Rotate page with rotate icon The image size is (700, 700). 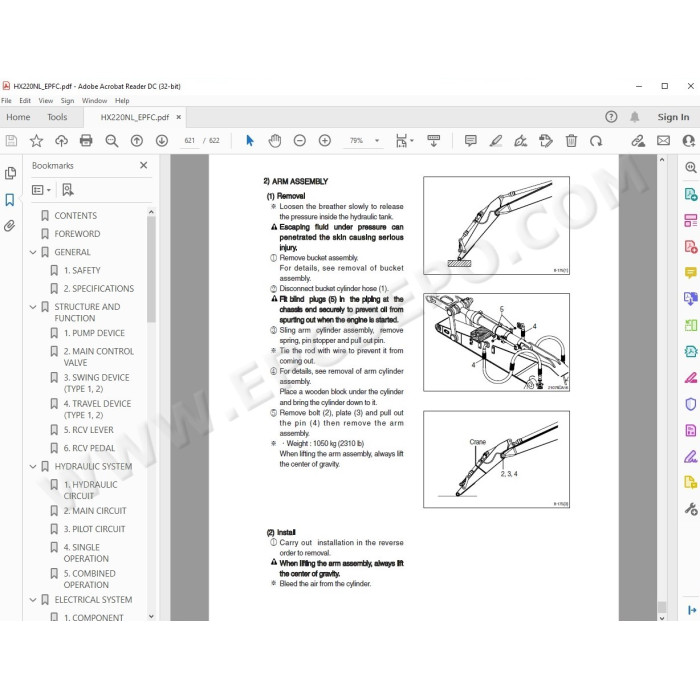596,141
